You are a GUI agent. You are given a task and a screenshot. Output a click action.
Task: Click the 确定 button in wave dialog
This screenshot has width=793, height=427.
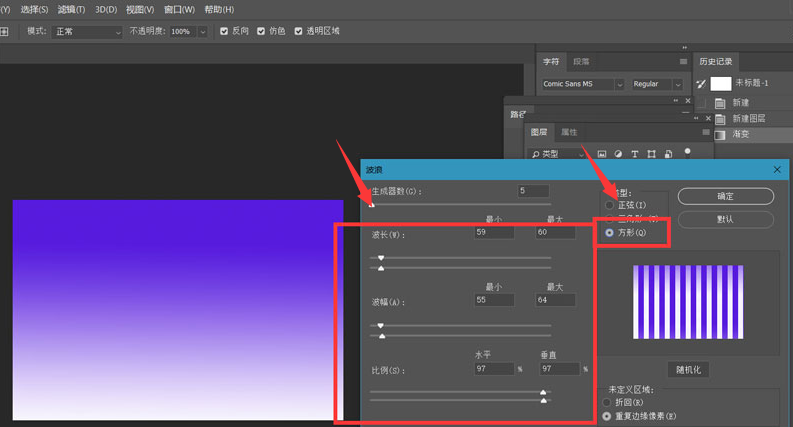pos(725,196)
